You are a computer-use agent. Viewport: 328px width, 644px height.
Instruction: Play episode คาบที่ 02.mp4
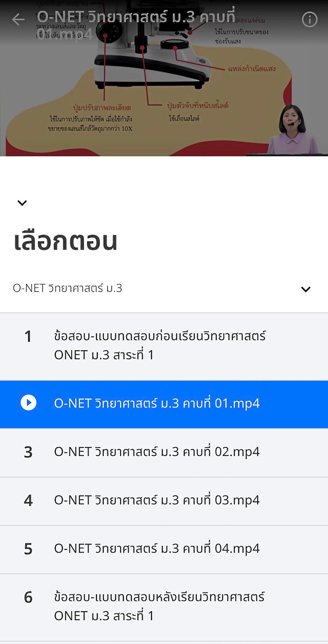coord(157,452)
